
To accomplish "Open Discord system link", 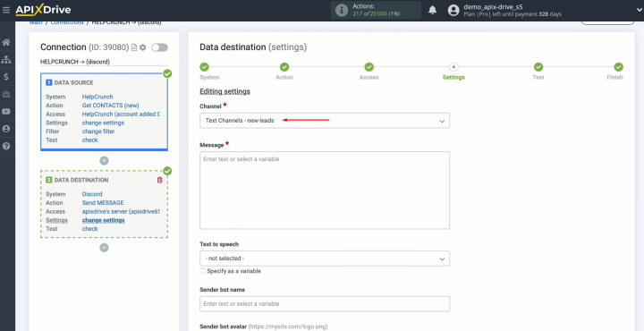I will [92, 194].
